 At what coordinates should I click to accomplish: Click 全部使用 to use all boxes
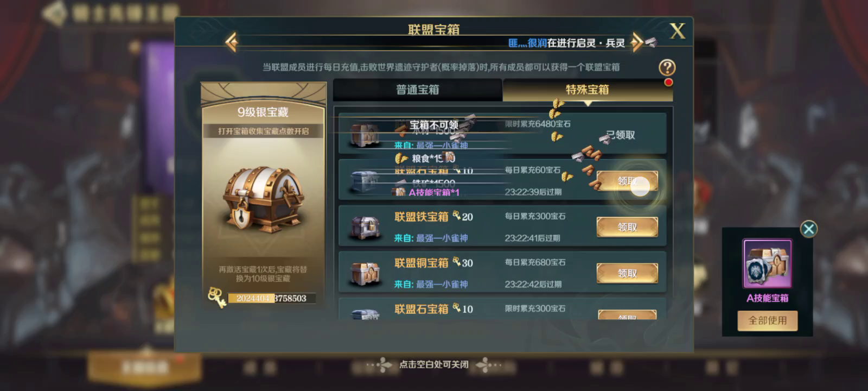click(767, 320)
